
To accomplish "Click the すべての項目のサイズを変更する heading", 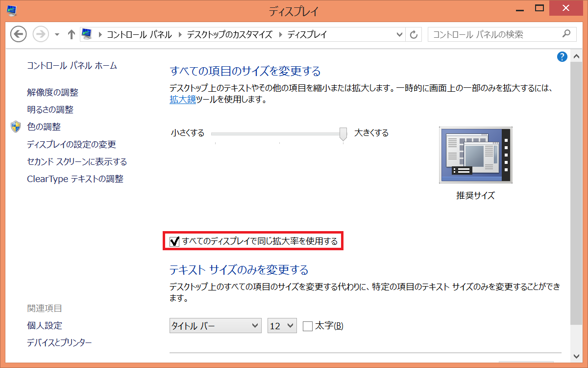I will point(245,71).
